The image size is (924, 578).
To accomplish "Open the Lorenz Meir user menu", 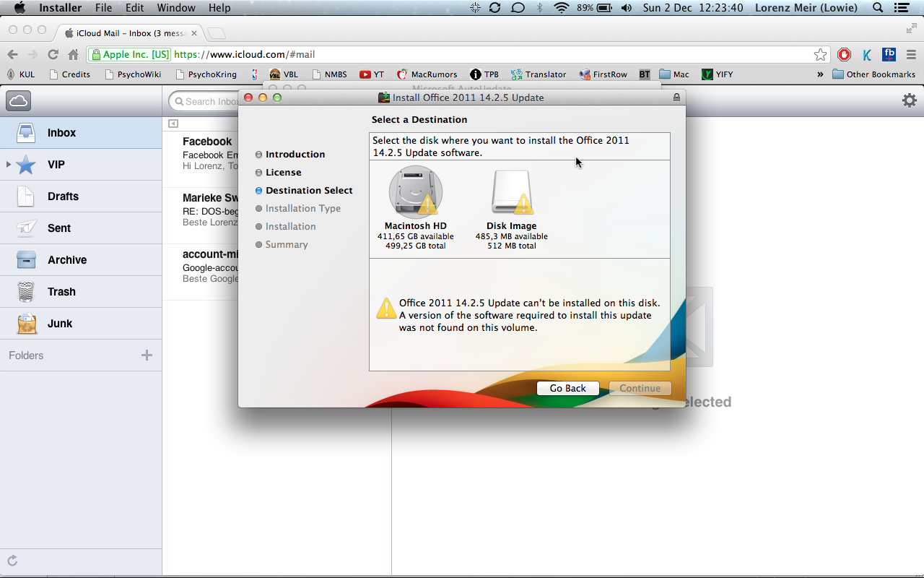I will click(806, 8).
